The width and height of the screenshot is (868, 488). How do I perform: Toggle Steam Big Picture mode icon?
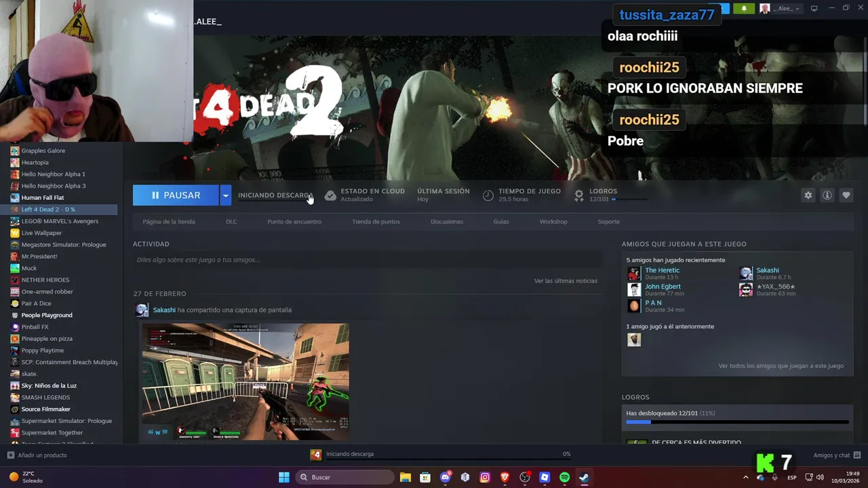(x=814, y=8)
